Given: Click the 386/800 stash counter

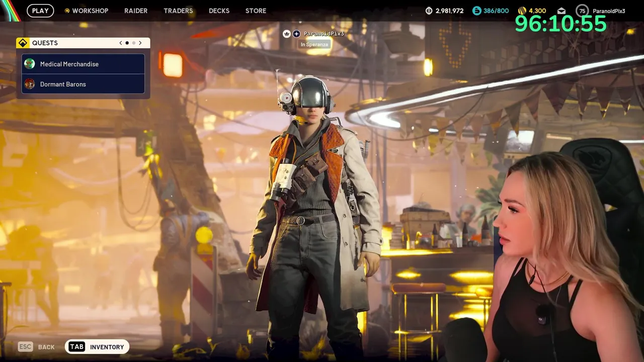Looking at the screenshot, I should tap(496, 11).
